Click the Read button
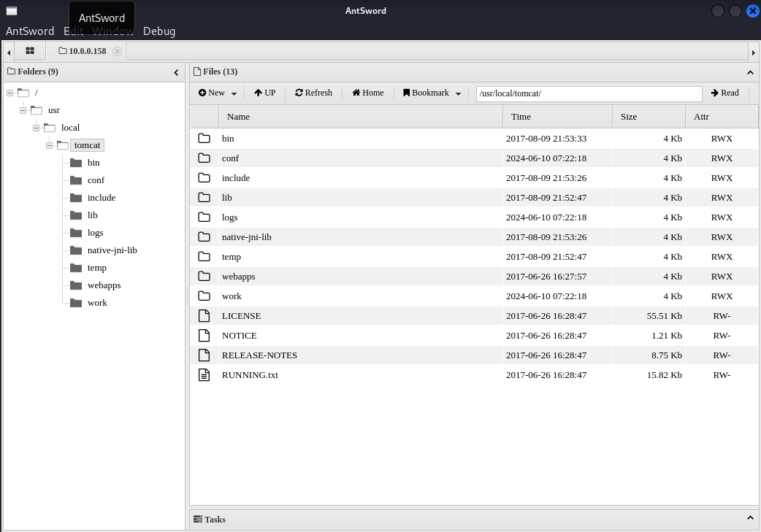Viewport: 761px width, 532px height. tap(724, 93)
